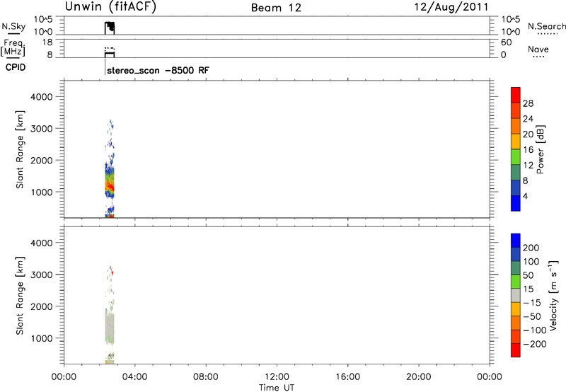The height and width of the screenshot is (392, 566).
Task: Click the "Power [dB]" colorbar title
Action: click(541, 149)
